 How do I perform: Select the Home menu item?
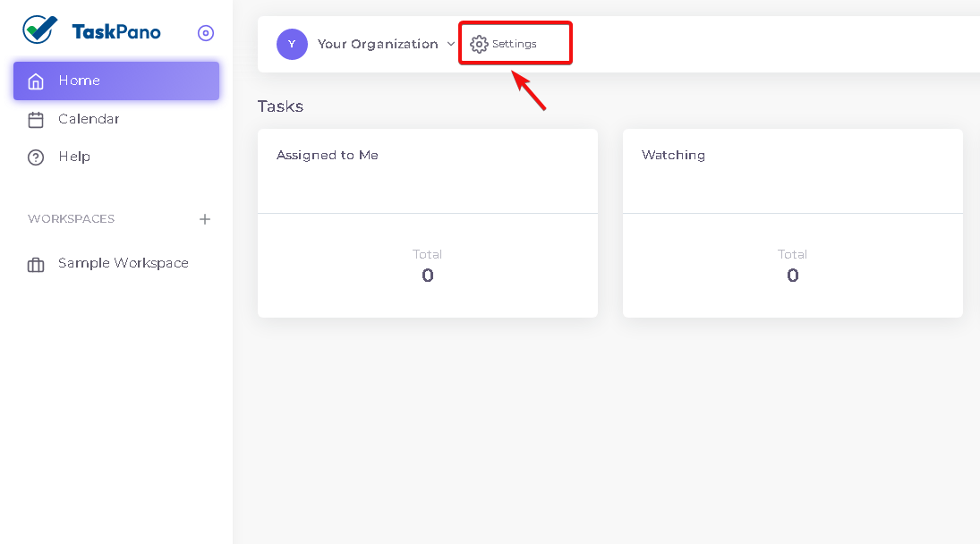pos(116,81)
